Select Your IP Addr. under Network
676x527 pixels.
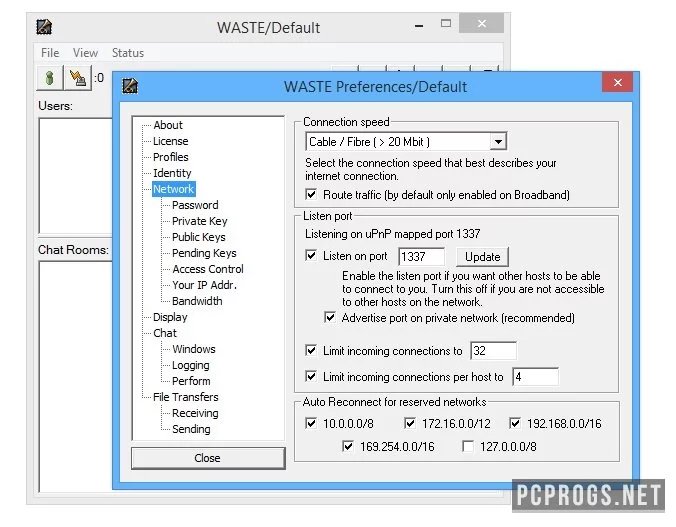pyautogui.click(x=204, y=285)
